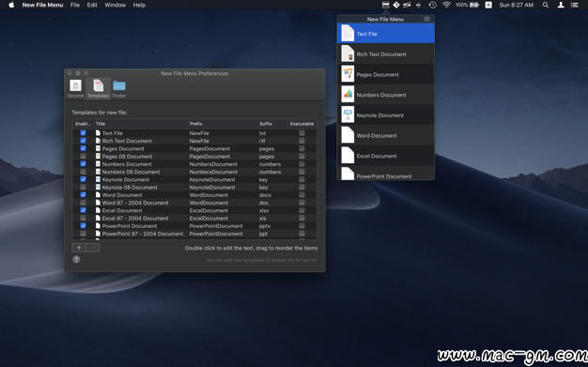Select Text File in the New File Menu popup
Image resolution: width=588 pixels, height=367 pixels.
[x=386, y=34]
